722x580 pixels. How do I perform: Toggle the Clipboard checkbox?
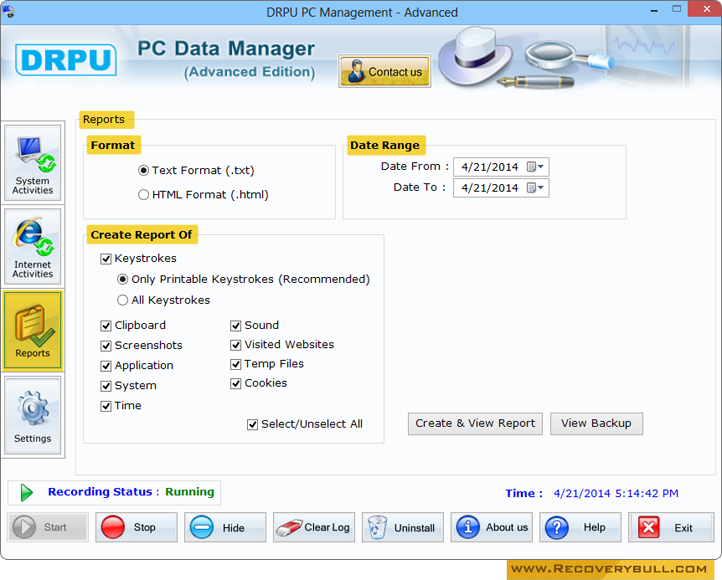106,326
